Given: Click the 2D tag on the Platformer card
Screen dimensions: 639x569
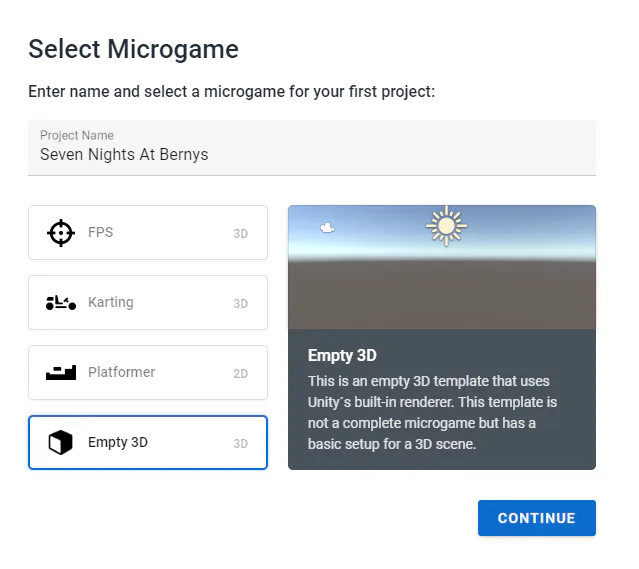Looking at the screenshot, I should [241, 374].
